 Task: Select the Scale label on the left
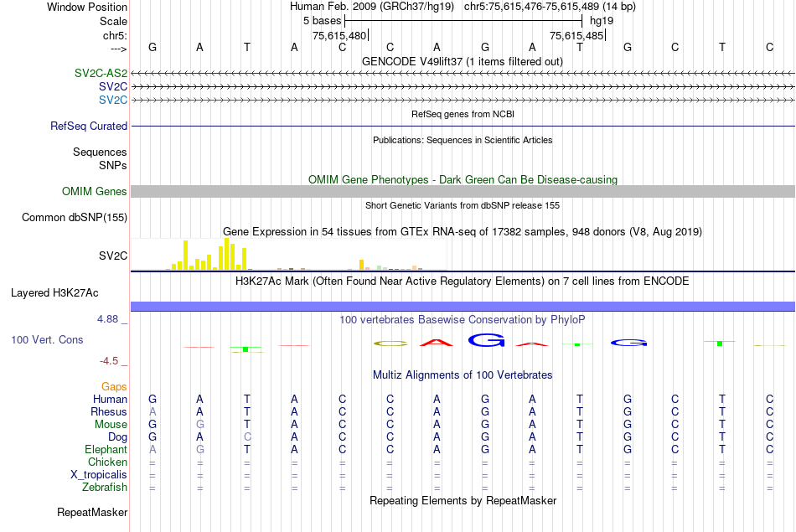point(113,21)
